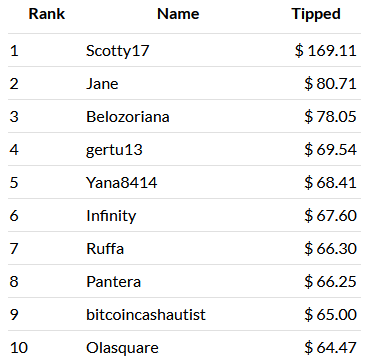Click on the gertu13 username
Viewport: 368px width, 362px height.
(x=114, y=150)
